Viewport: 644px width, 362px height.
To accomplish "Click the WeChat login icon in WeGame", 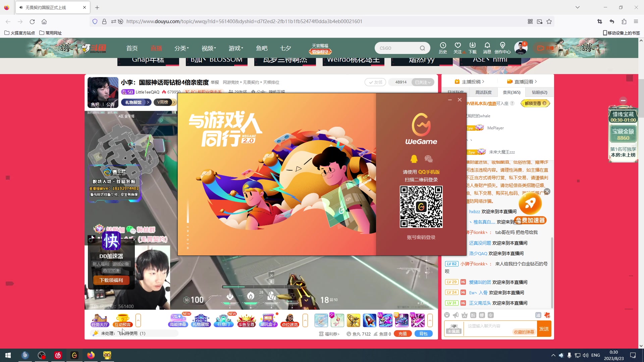I will pos(428,159).
